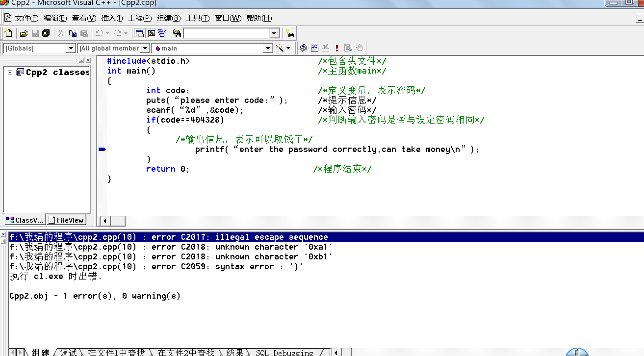Open the Find combo box dropdown arrow
Viewport: 644px width, 356px height.
click(x=274, y=33)
